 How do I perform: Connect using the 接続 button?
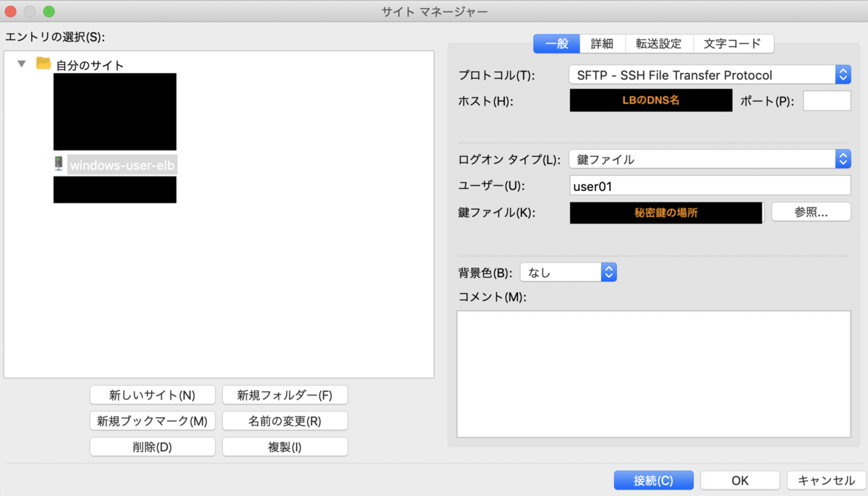(x=653, y=479)
